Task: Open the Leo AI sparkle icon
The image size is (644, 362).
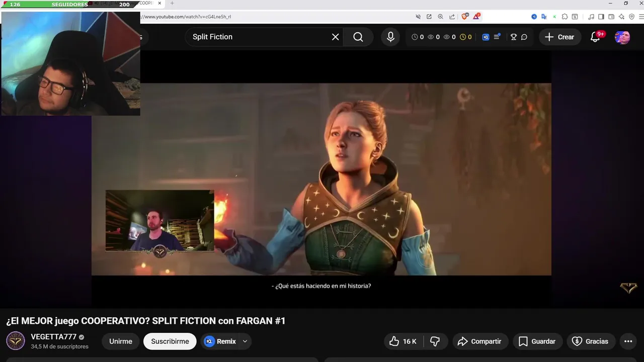Action: (x=621, y=17)
